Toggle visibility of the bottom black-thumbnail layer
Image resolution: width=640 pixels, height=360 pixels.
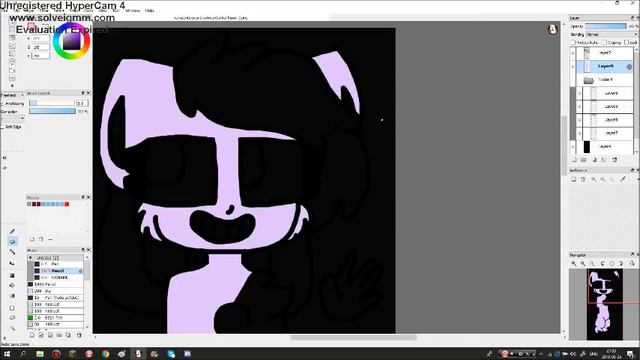[573, 147]
